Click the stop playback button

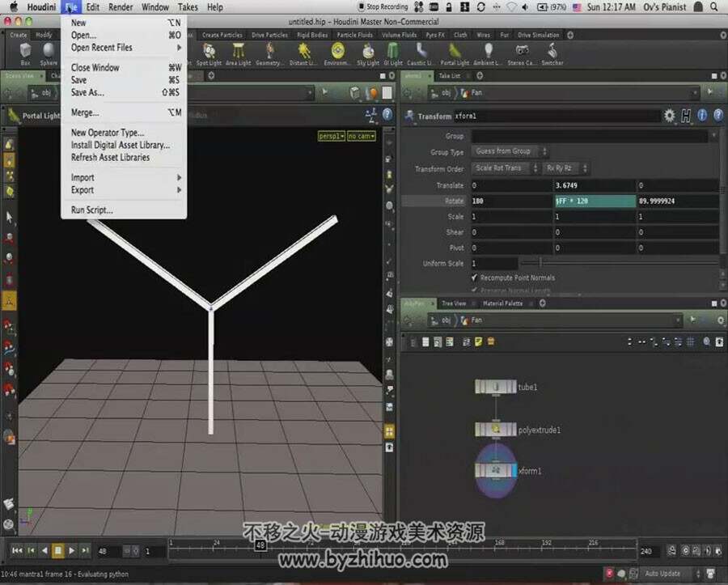tap(58, 551)
